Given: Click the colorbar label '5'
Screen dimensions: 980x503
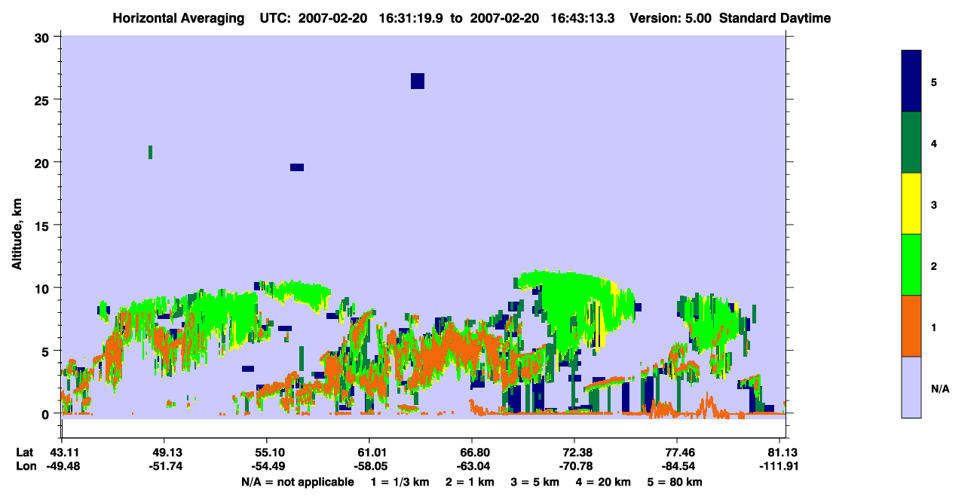Looking at the screenshot, I should 934,82.
